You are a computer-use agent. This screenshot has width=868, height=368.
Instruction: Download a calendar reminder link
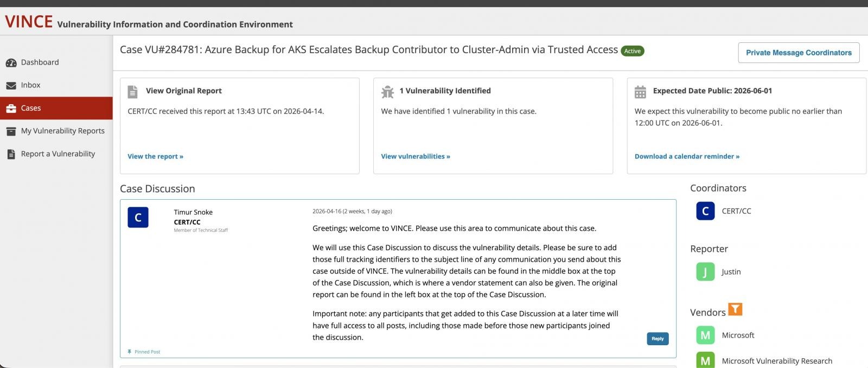pyautogui.click(x=687, y=156)
